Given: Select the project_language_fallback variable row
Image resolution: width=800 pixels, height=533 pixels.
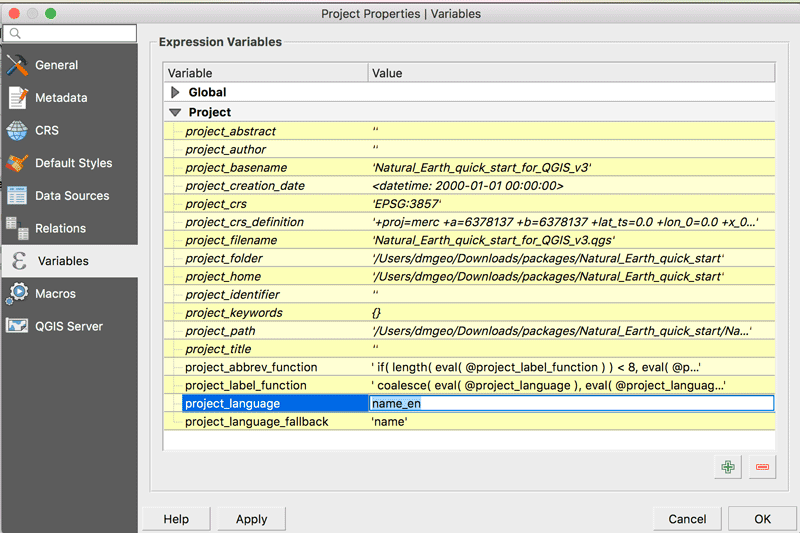Looking at the screenshot, I should pyautogui.click(x=257, y=422).
